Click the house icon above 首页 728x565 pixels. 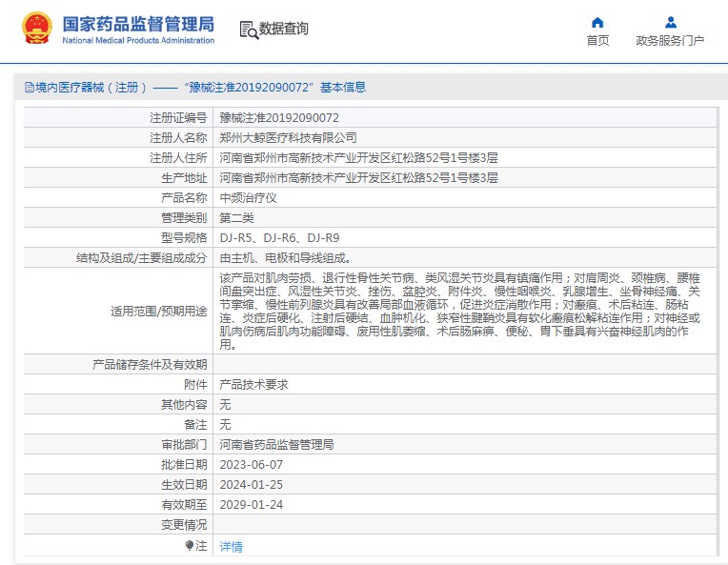click(x=597, y=22)
